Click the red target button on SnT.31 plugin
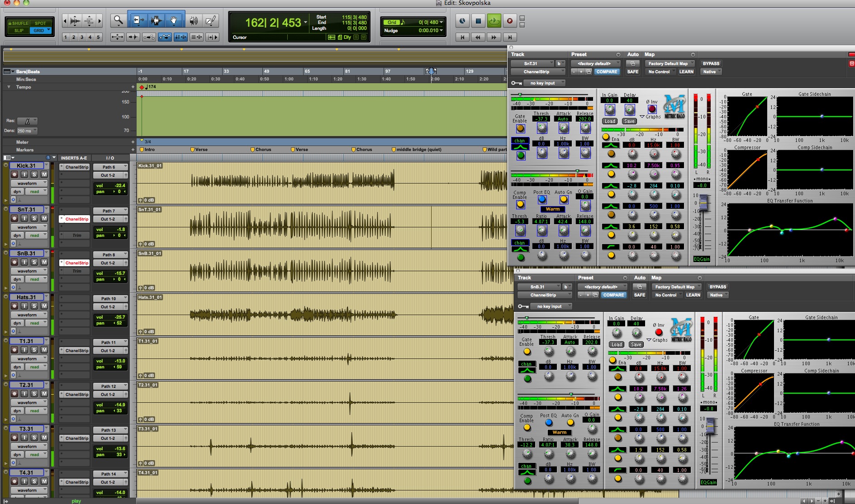Screen dimensions: 855x504 click(x=851, y=63)
